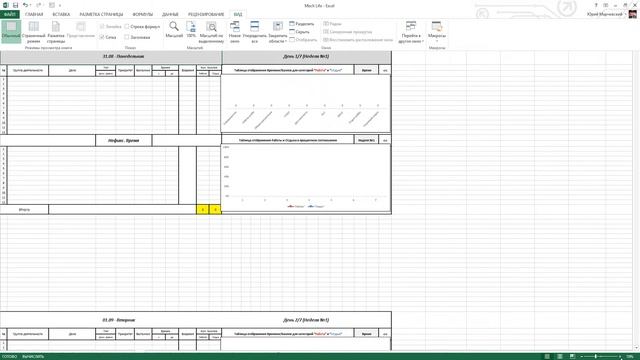This screenshot has height=360, width=640.
Task: Open Customize Quick Access Toolbar dropdown
Action: pyautogui.click(x=60, y=5)
